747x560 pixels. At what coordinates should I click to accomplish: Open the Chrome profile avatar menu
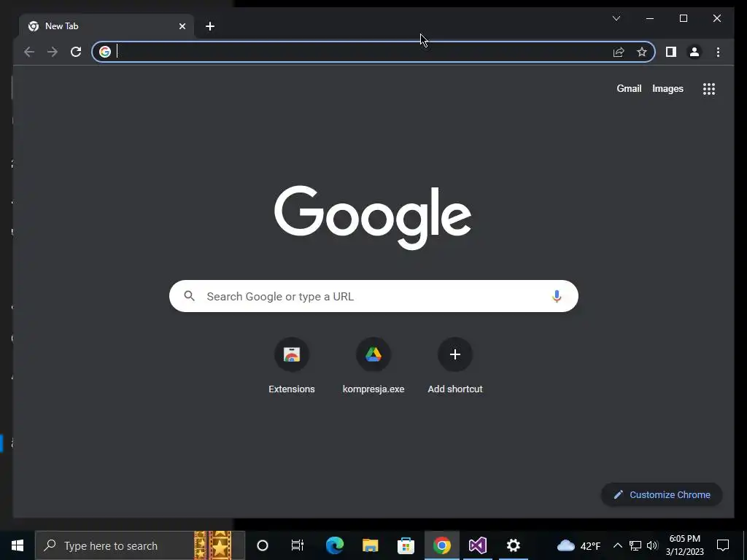pos(694,52)
